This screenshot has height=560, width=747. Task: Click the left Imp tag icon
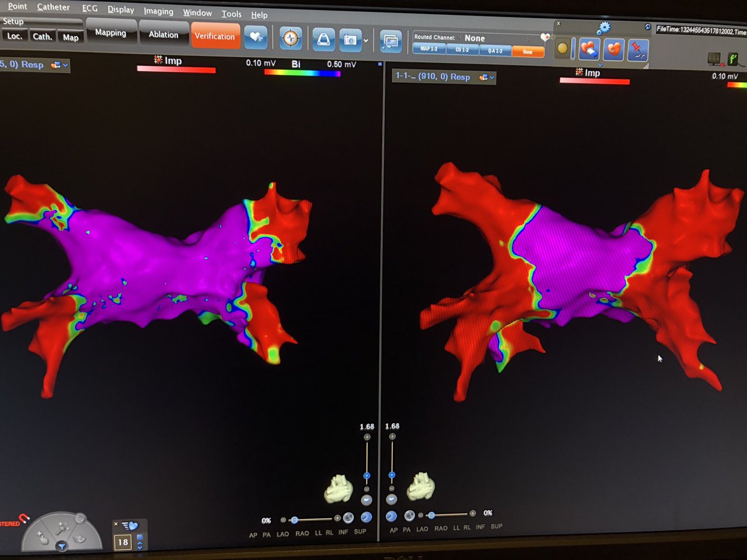[x=159, y=60]
